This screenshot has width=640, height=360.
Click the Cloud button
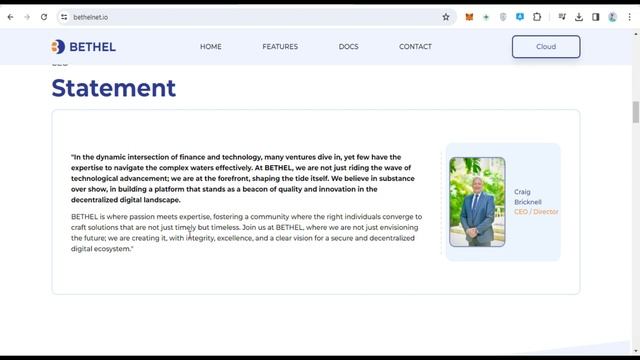546,47
